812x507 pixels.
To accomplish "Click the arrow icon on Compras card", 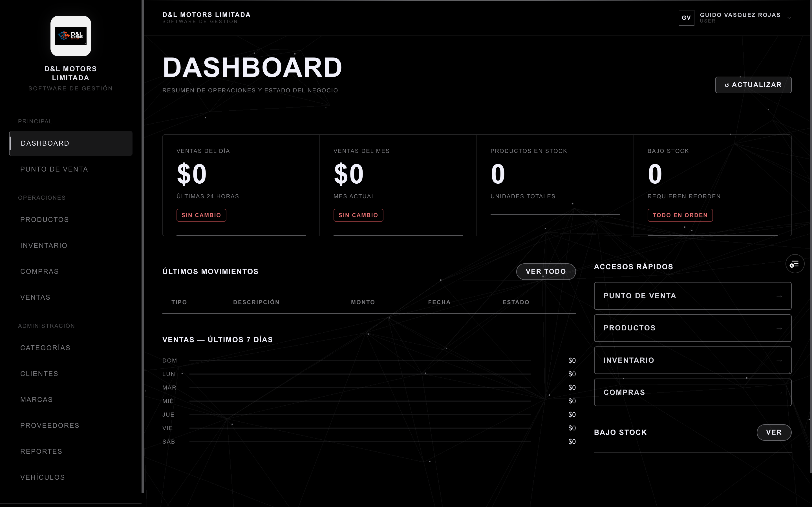I will pyautogui.click(x=779, y=393).
